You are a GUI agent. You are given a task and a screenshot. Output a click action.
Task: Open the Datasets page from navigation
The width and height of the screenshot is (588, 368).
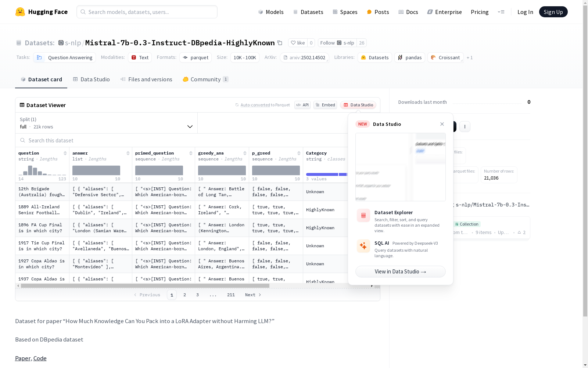(x=308, y=12)
